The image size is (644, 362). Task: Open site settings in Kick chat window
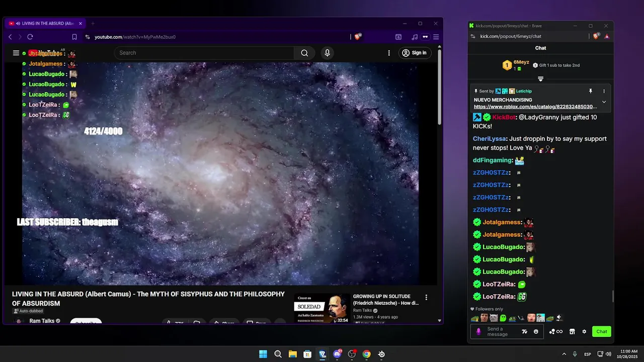tap(472, 36)
